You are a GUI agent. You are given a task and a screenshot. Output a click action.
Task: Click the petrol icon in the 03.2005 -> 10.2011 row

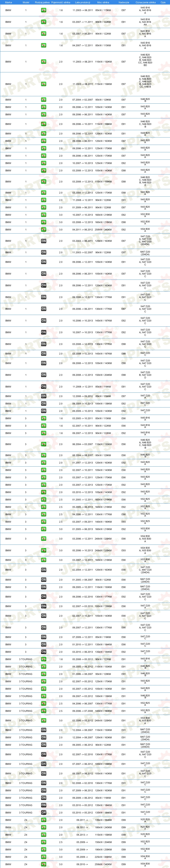43,419
